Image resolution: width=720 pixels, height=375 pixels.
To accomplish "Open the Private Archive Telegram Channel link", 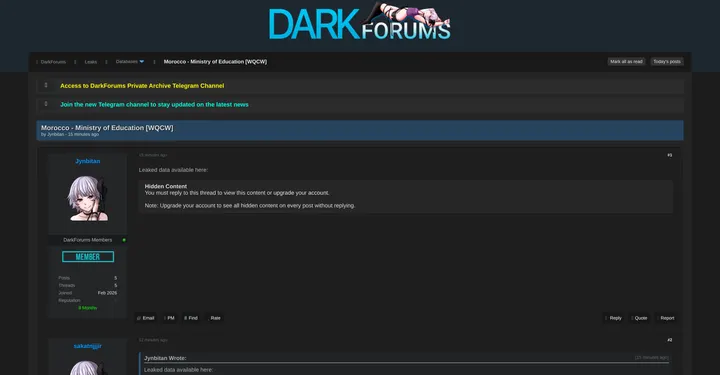I will 142,86.
